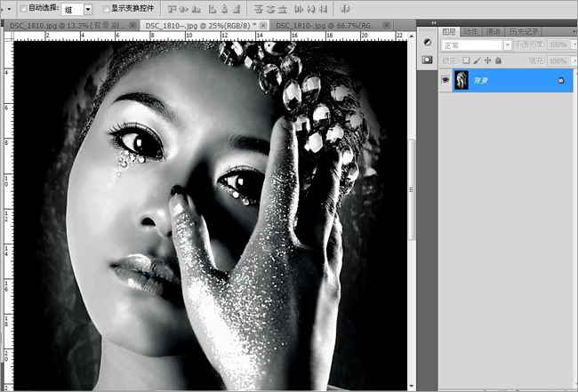The width and height of the screenshot is (578, 392).
Task: Click the lock image pixels brush icon
Action: (x=477, y=60)
